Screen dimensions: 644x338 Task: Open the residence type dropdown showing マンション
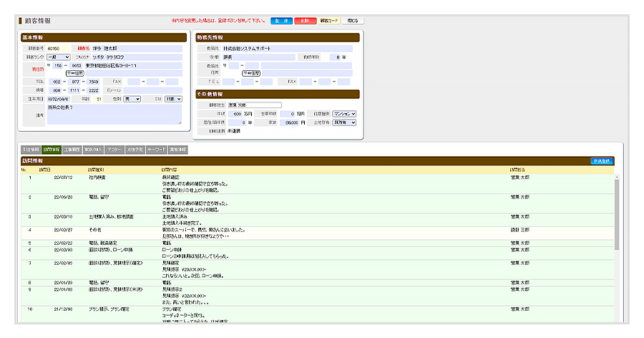[344, 114]
